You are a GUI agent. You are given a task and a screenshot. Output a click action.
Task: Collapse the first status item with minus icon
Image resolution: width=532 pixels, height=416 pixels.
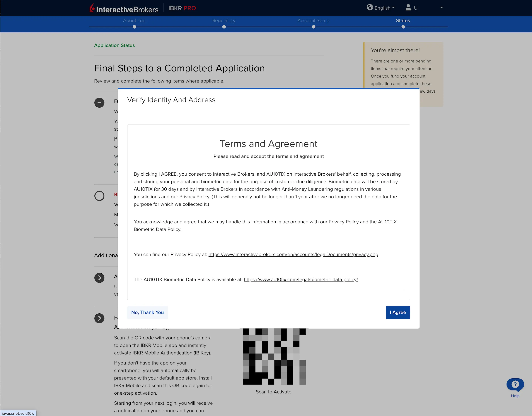click(99, 103)
